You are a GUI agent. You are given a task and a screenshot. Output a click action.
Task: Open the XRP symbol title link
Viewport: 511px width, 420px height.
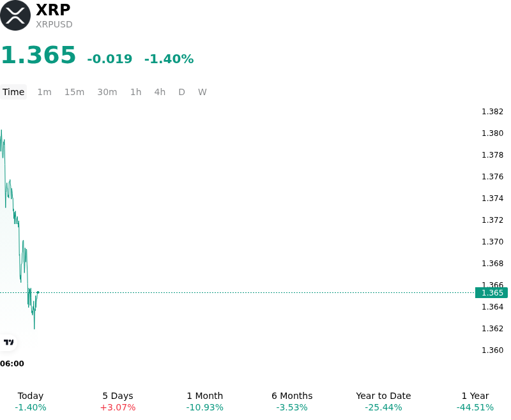53,10
